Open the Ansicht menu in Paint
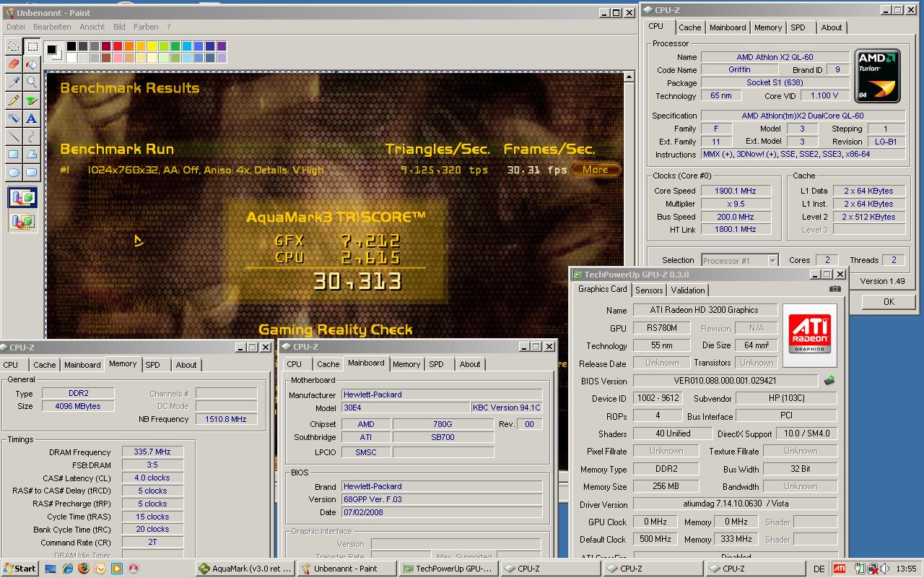The height and width of the screenshot is (578, 924). click(92, 27)
